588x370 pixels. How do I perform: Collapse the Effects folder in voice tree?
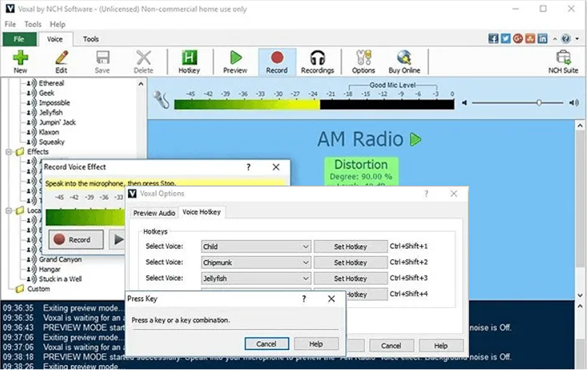click(x=10, y=151)
